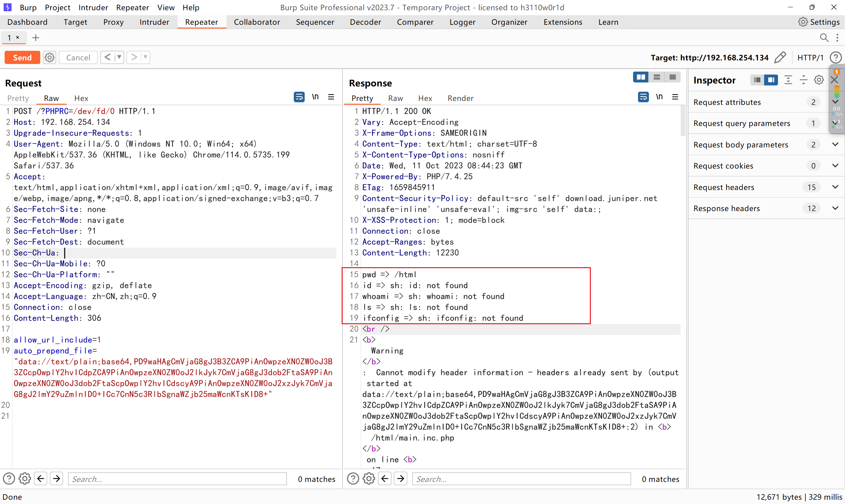This screenshot has width=845, height=504.
Task: Select side-by-side request/response layout
Action: (641, 77)
